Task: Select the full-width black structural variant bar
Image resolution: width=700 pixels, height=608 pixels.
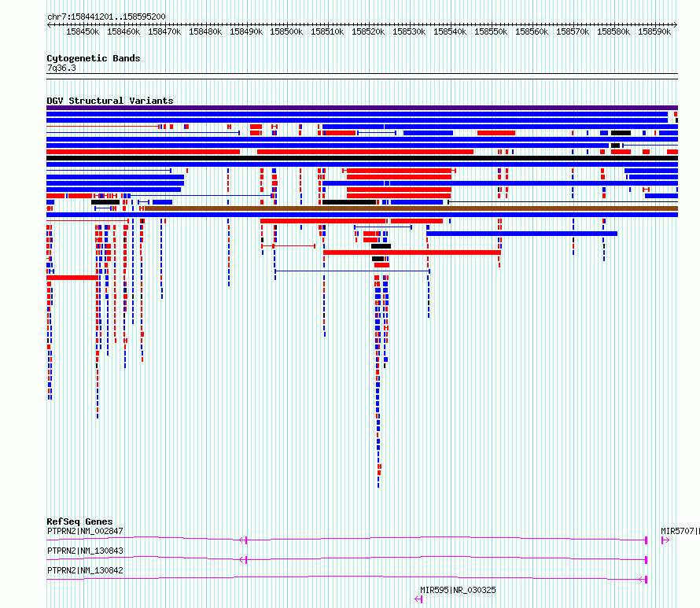Action: [362, 158]
